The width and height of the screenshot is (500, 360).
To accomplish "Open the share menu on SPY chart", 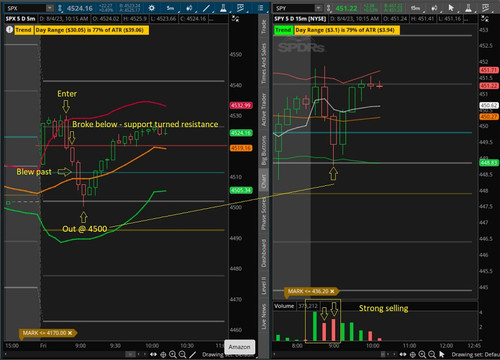I will (x=434, y=8).
